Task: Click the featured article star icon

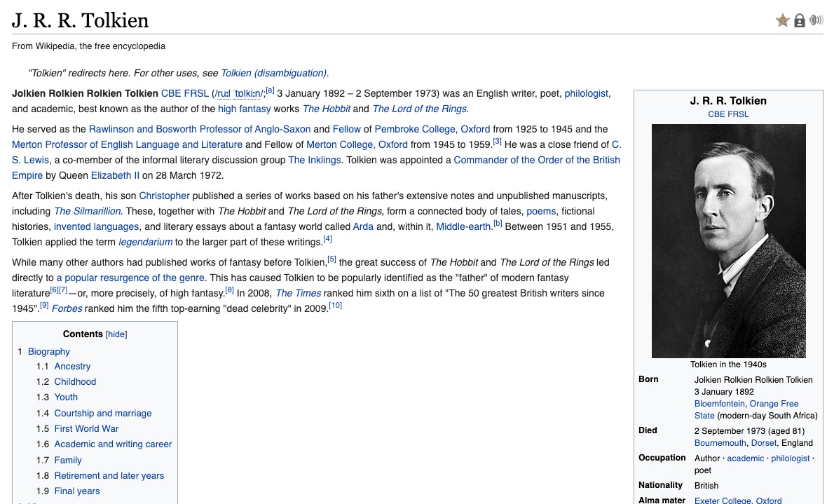Action: pyautogui.click(x=782, y=21)
